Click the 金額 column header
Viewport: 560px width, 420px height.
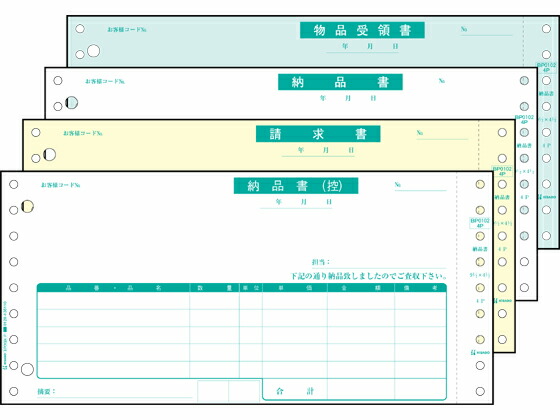coord(361,288)
